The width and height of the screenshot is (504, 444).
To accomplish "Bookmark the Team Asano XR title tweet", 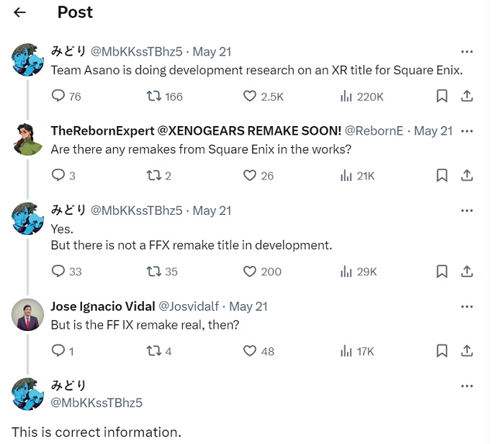I will (442, 96).
